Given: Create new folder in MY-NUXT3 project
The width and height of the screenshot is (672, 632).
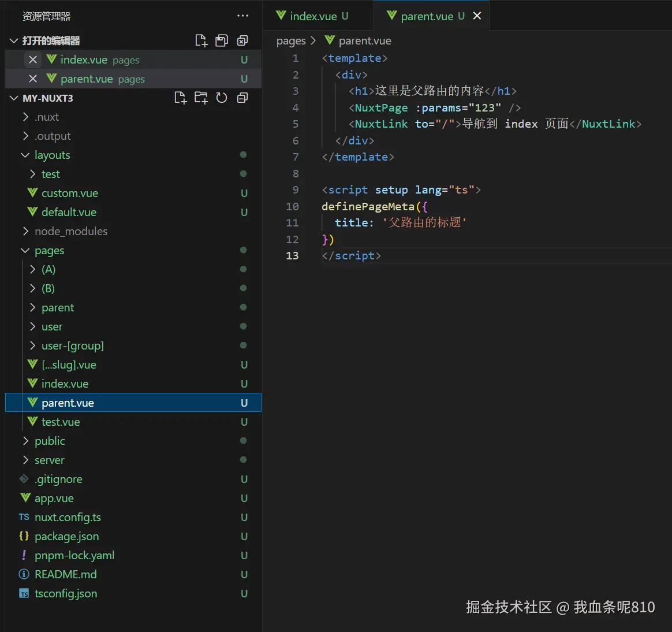Looking at the screenshot, I should click(201, 98).
